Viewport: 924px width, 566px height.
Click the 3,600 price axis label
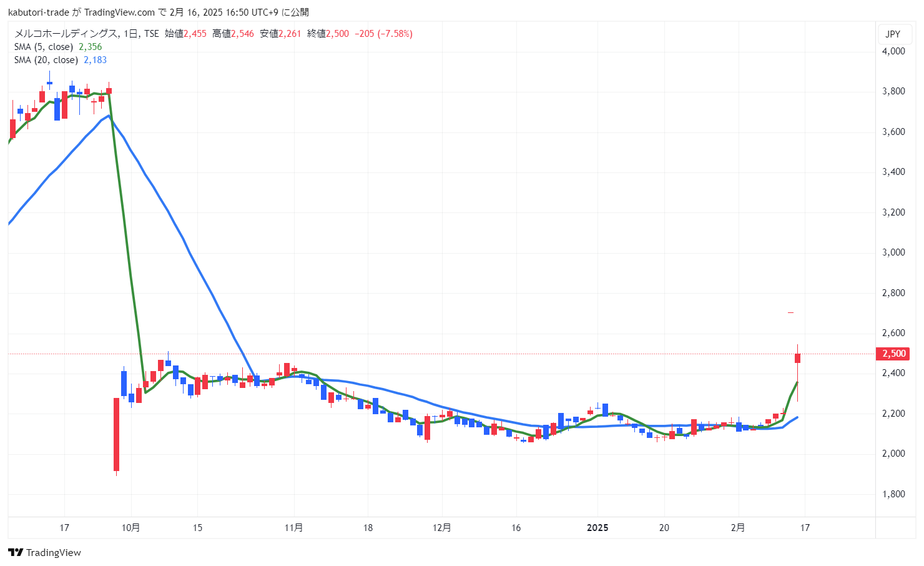pyautogui.click(x=893, y=132)
